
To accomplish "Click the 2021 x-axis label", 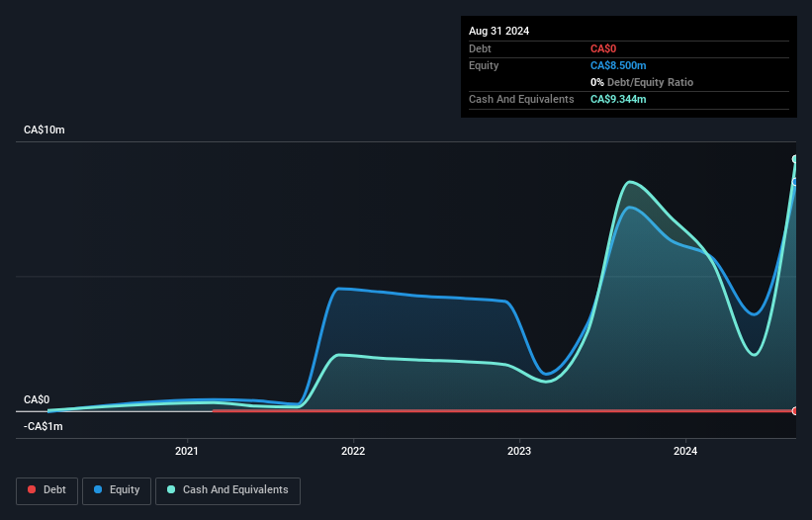I will 186,451.
